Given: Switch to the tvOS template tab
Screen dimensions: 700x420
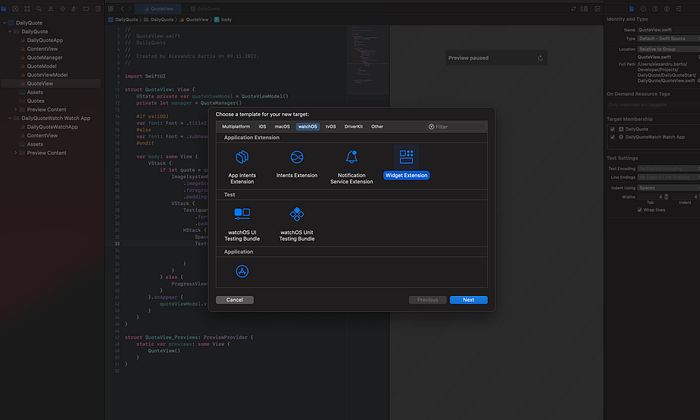Looking at the screenshot, I should coord(330,127).
